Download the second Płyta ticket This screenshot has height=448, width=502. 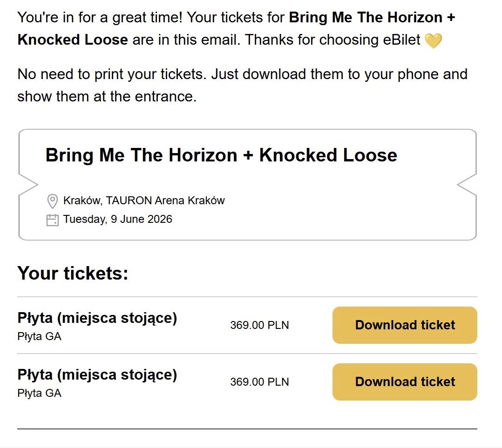[405, 382]
